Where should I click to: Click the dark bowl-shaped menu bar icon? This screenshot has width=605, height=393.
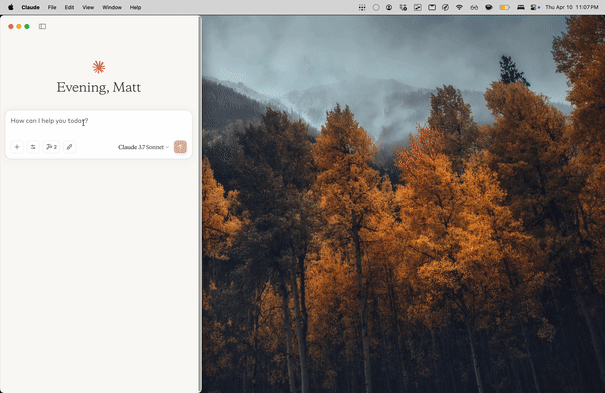488,7
